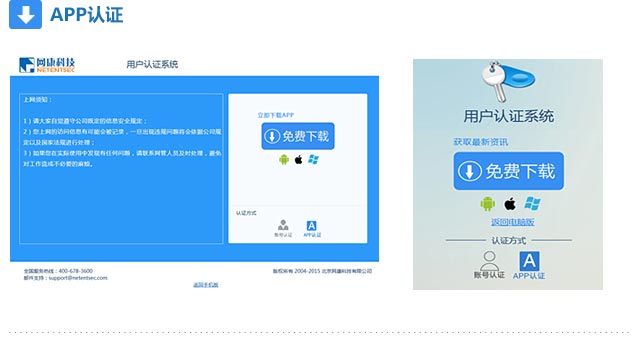
Task: Click Windows icon in desktop panel
Action: point(313,159)
